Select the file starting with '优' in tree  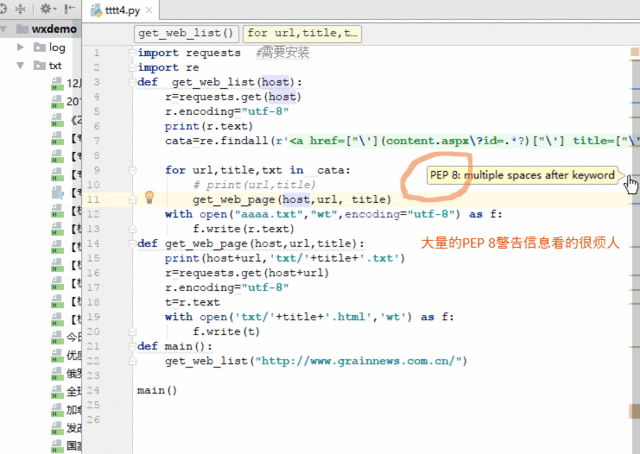click(x=74, y=355)
